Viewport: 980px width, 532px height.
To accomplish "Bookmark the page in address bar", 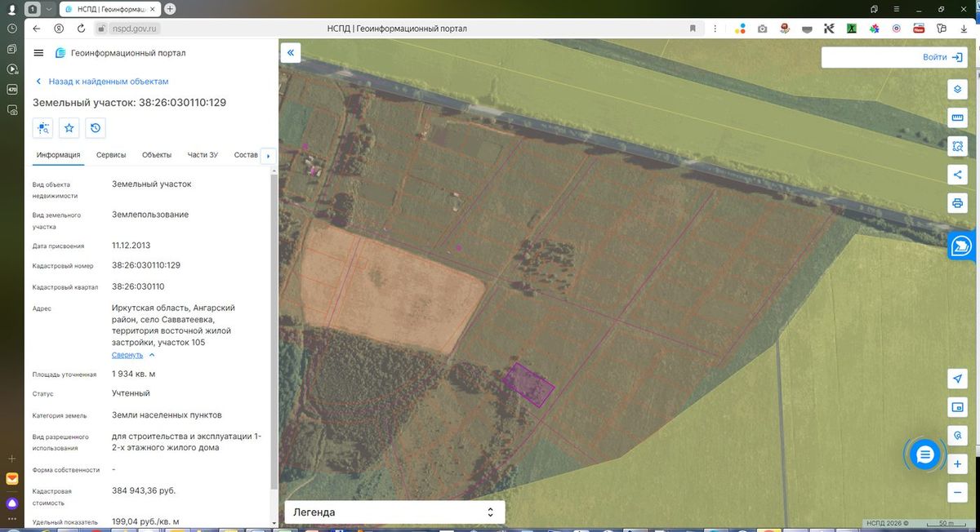I will (x=693, y=29).
